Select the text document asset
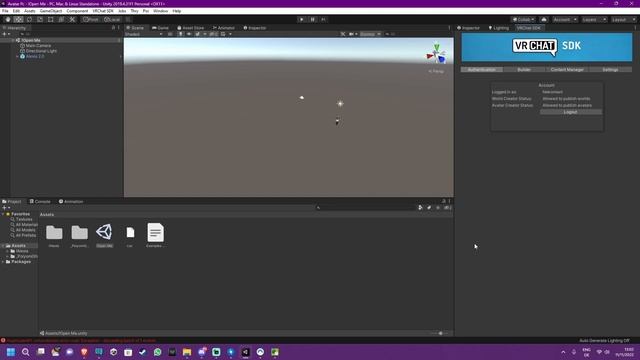 click(x=156, y=233)
